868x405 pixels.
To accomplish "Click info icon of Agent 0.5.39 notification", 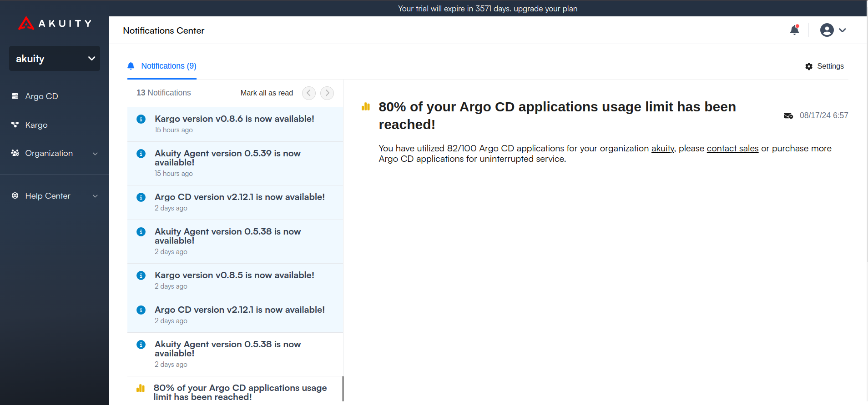I will [141, 154].
